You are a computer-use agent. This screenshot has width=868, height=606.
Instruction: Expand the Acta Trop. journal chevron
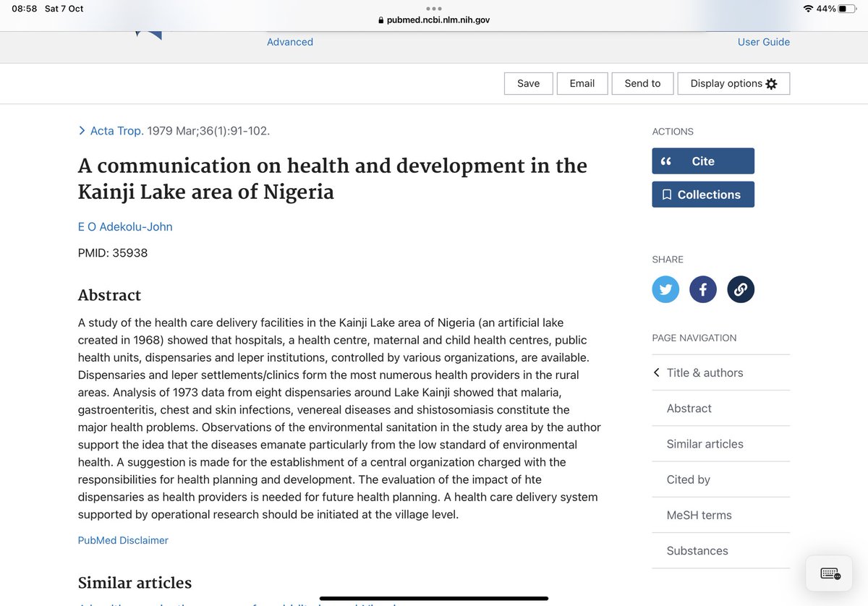82,131
